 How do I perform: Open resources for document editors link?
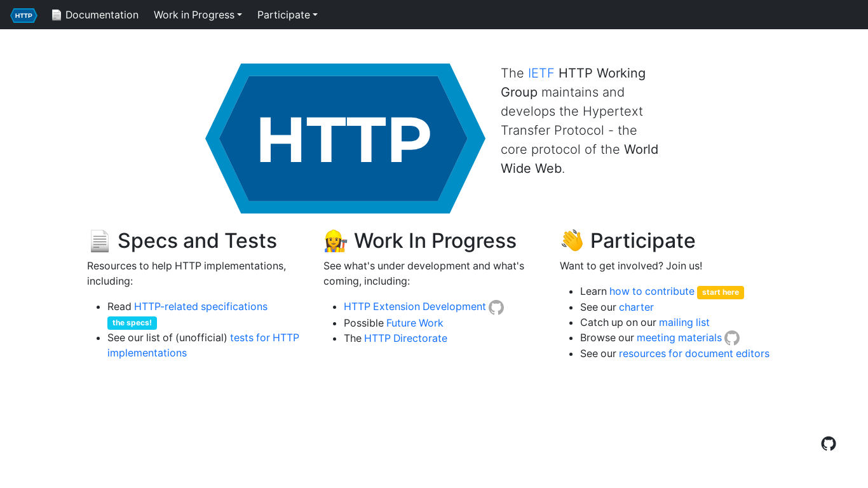(x=694, y=353)
